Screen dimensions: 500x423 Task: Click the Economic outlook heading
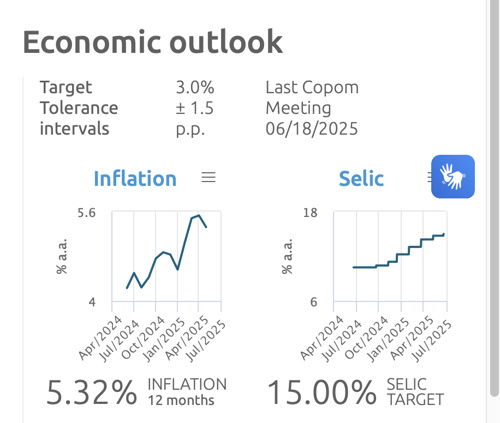[x=153, y=42]
